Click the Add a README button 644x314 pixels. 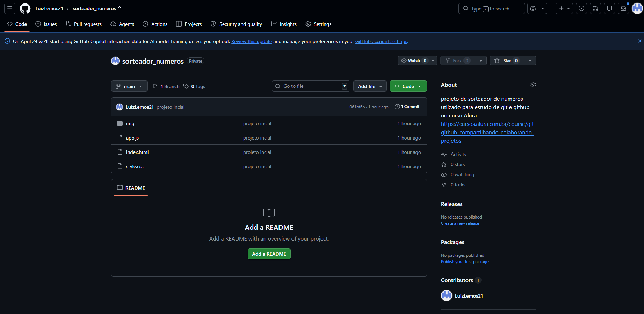(x=269, y=254)
